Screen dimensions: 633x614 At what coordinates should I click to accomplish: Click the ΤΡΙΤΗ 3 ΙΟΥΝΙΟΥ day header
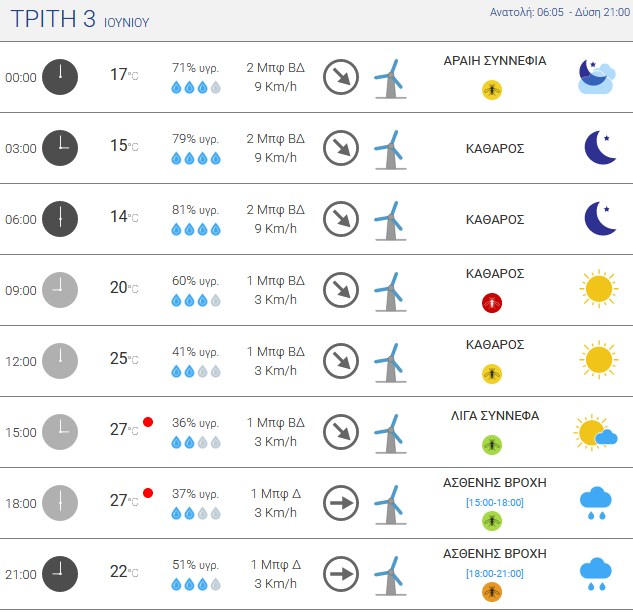(79, 20)
